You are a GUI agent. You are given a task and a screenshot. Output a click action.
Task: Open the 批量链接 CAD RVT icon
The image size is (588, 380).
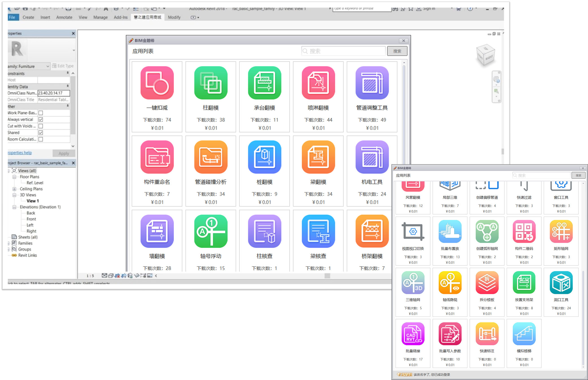[x=413, y=334]
